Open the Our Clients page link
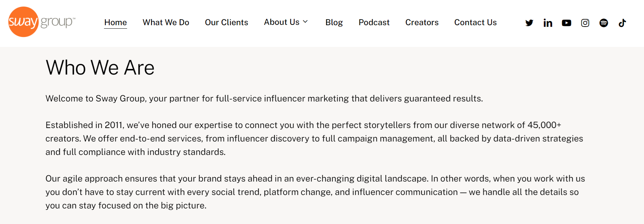 click(226, 22)
